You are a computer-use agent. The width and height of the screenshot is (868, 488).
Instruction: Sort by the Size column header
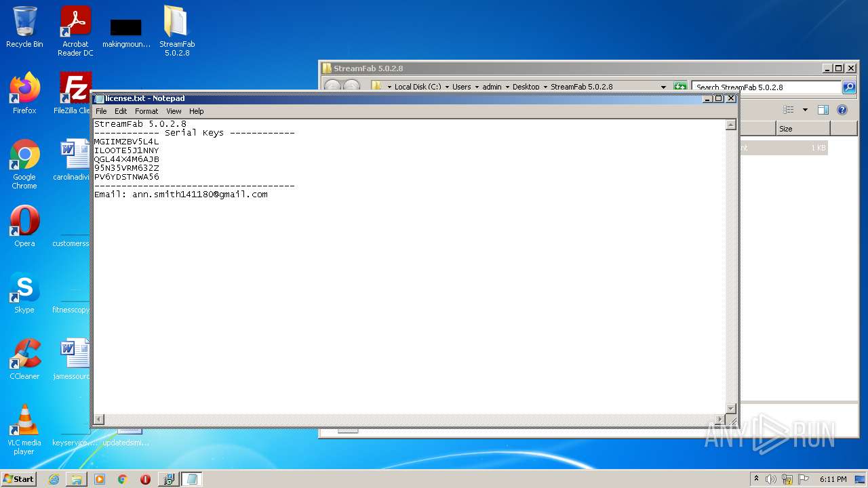tap(803, 129)
